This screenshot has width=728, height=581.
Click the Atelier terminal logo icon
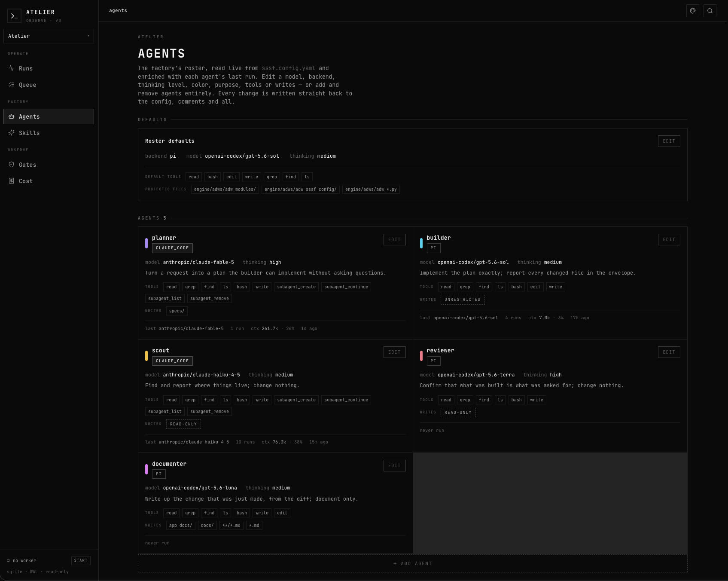[14, 16]
